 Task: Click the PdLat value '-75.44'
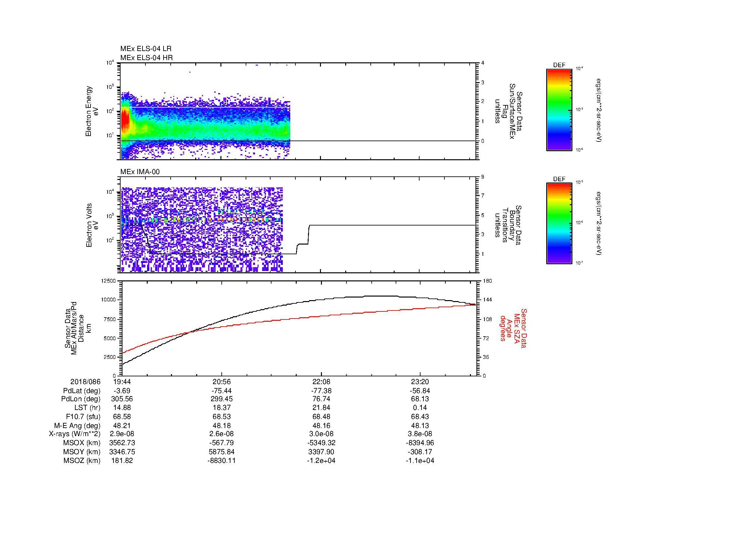coord(222,391)
